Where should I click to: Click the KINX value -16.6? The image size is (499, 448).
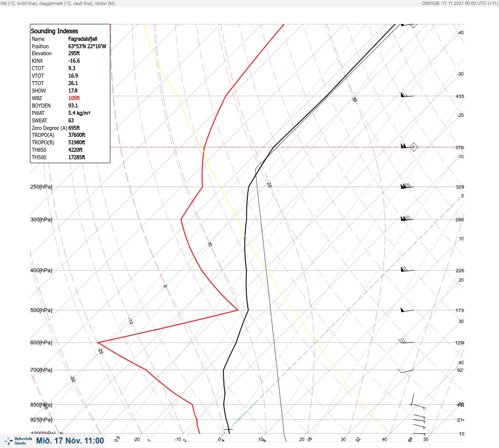point(74,61)
